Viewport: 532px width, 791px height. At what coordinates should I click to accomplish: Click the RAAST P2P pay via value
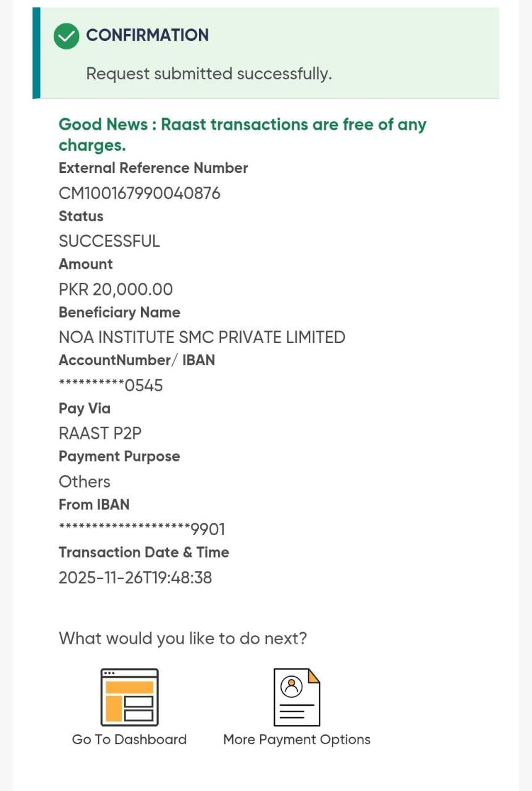click(x=100, y=433)
